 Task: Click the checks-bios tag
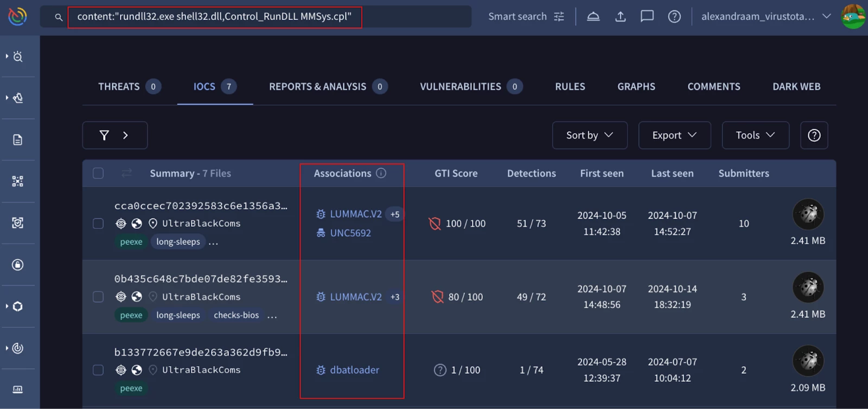[237, 315]
